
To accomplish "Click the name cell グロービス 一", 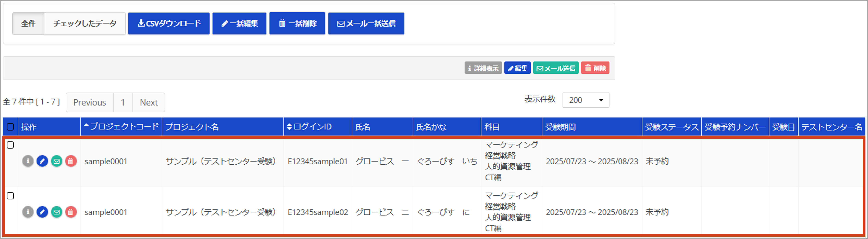I will [382, 162].
